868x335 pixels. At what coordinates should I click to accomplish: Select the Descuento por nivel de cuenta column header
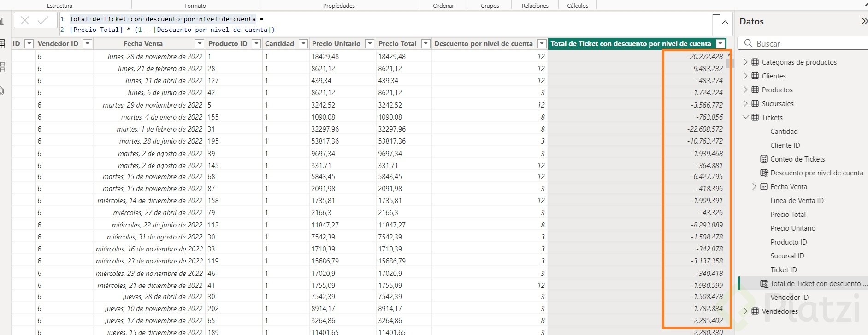click(484, 44)
